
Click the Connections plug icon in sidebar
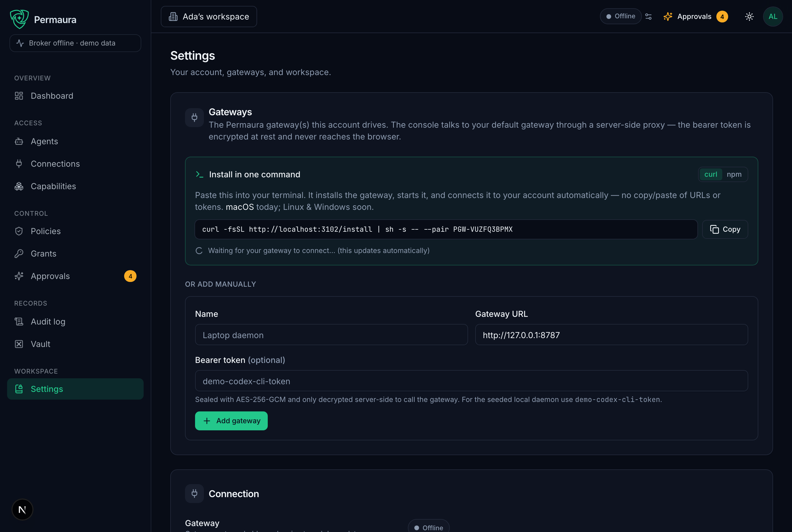(19, 164)
